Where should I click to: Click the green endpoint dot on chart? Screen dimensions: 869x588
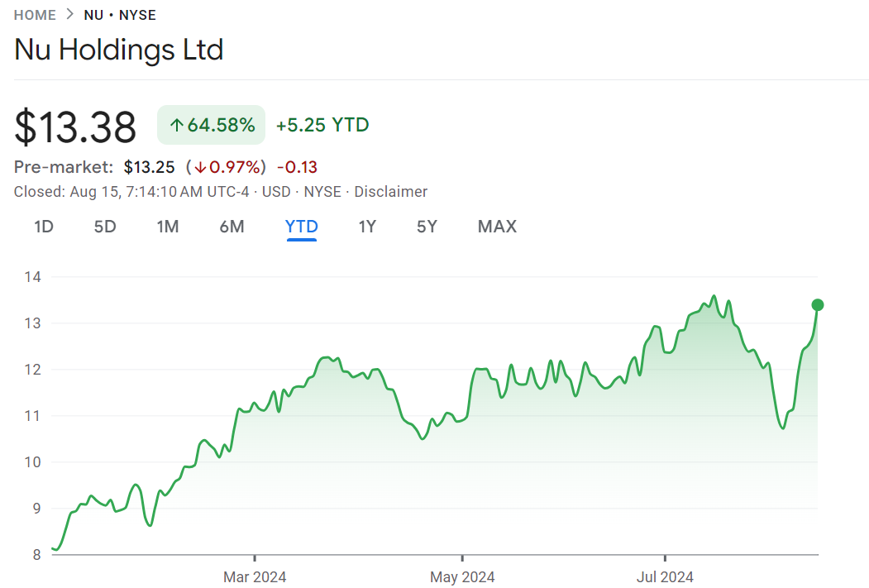818,305
